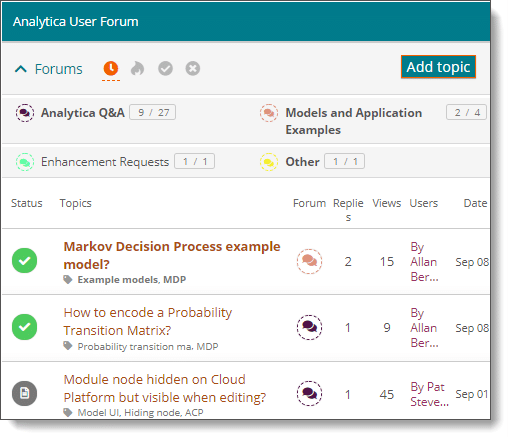Click solved status icon for Markov topic

pos(24,261)
